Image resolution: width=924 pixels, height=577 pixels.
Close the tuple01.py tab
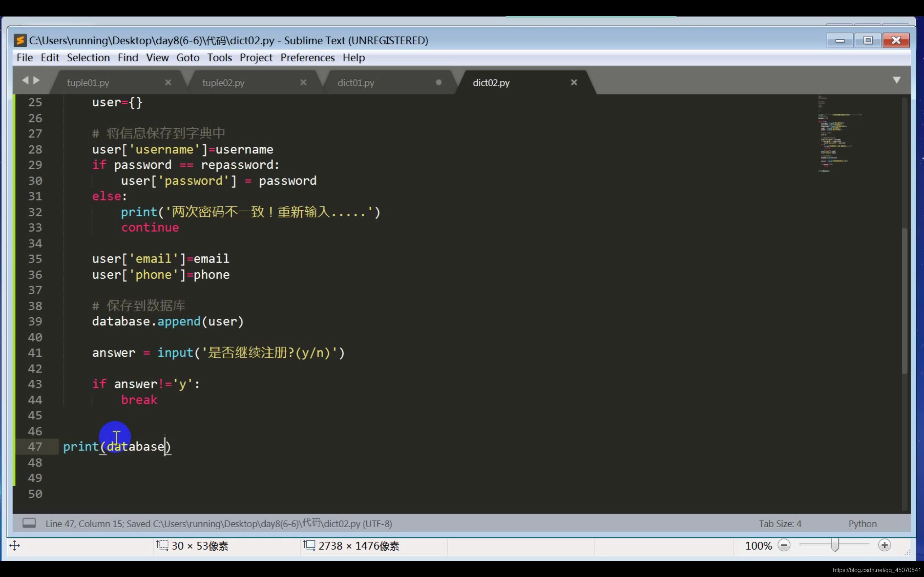(168, 83)
